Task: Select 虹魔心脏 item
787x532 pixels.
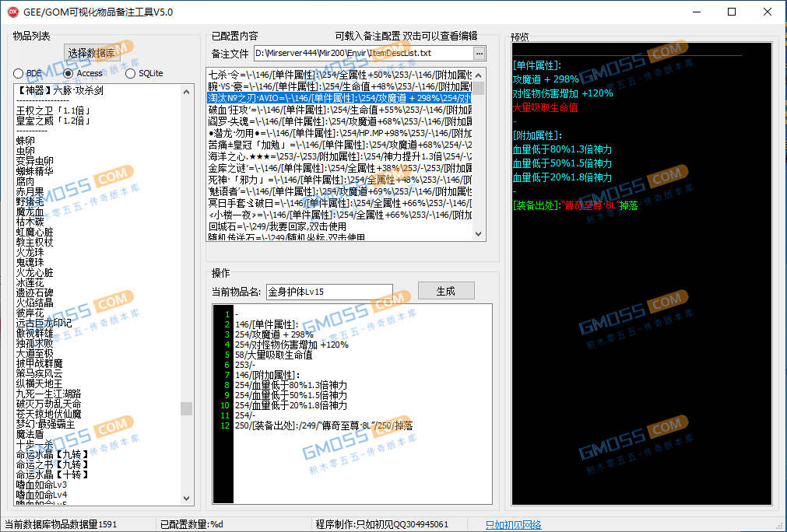Action: 34,232
